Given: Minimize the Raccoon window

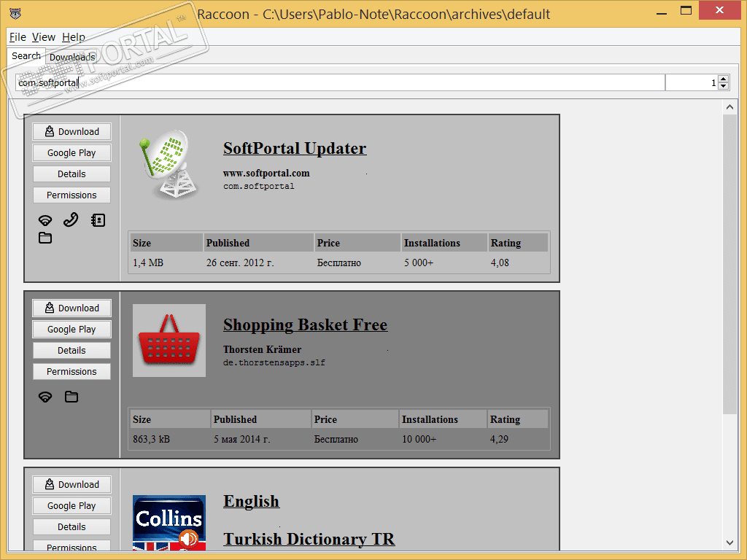Looking at the screenshot, I should (661, 12).
